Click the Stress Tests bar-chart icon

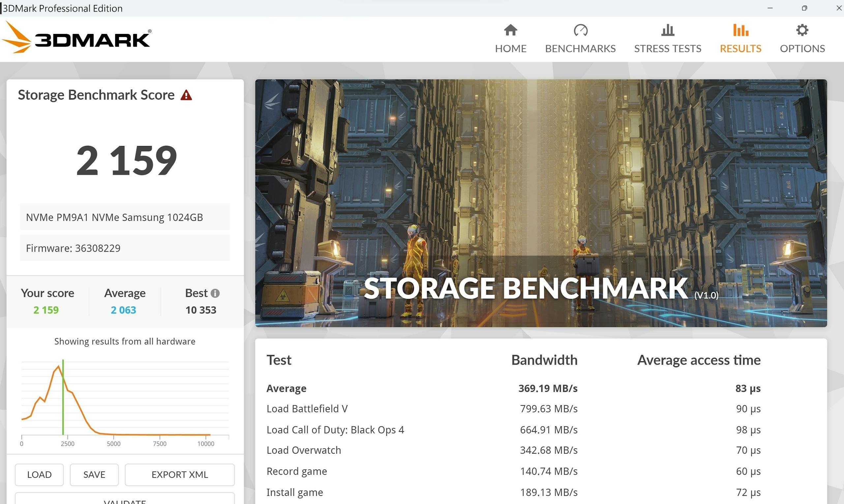[x=667, y=30]
